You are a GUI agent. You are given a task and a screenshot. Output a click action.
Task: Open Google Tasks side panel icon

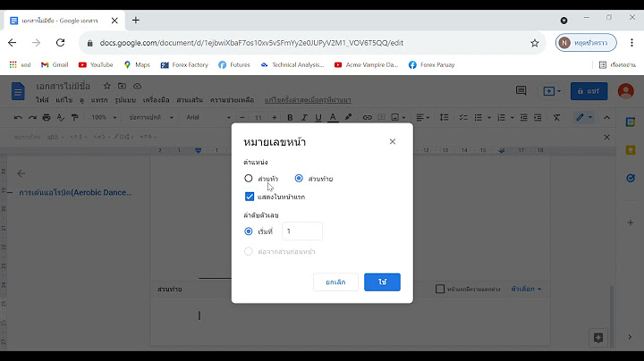pyautogui.click(x=631, y=178)
